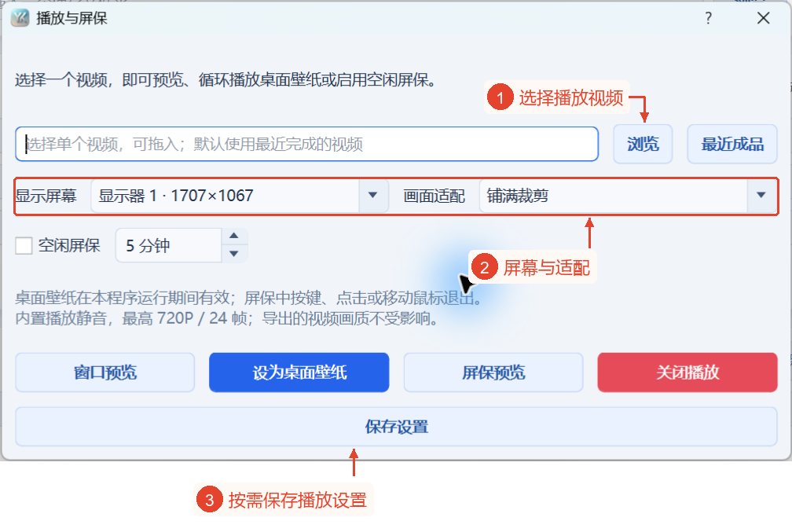Close the 播放与屏保 dialog
This screenshot has width=792, height=532.
[x=763, y=18]
